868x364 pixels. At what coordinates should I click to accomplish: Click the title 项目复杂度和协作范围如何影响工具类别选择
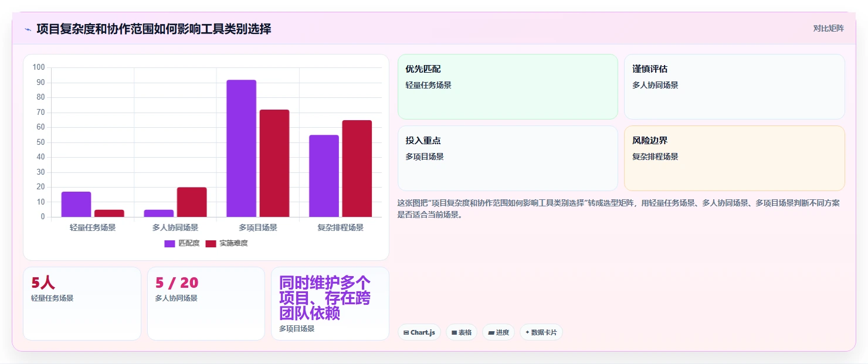[x=154, y=29]
